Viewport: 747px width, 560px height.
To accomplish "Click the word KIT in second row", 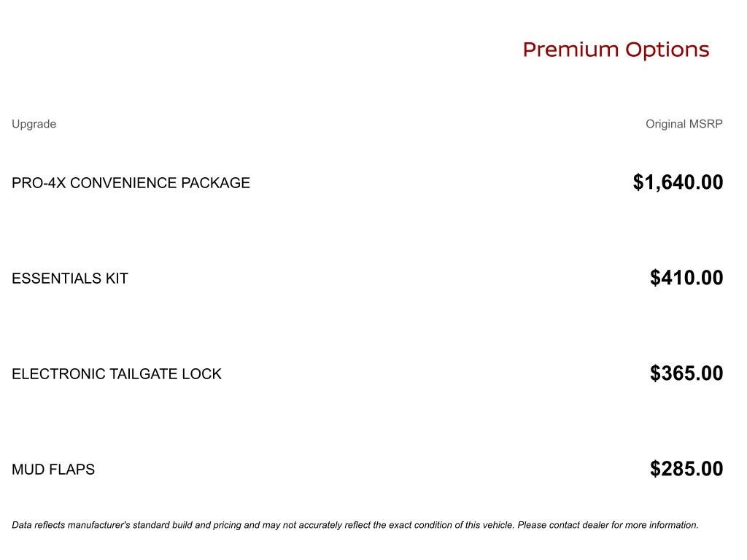I will [x=117, y=279].
